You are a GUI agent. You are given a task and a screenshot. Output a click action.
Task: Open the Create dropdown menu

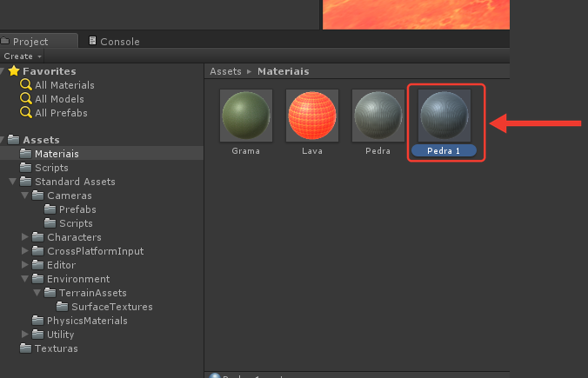tap(22, 56)
